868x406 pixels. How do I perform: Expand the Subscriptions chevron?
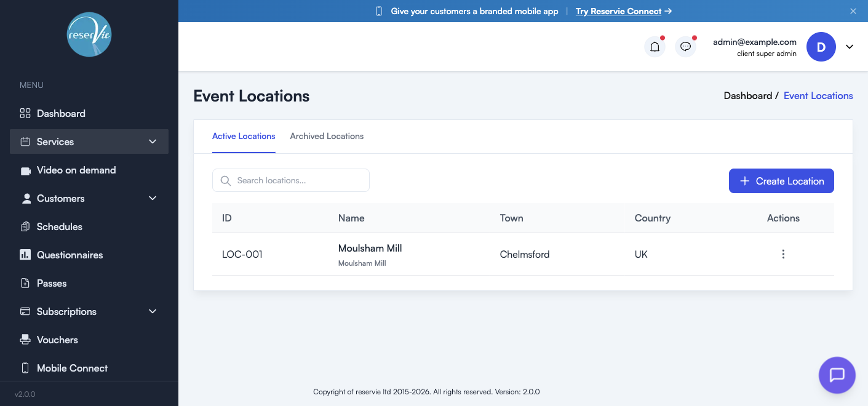153,311
